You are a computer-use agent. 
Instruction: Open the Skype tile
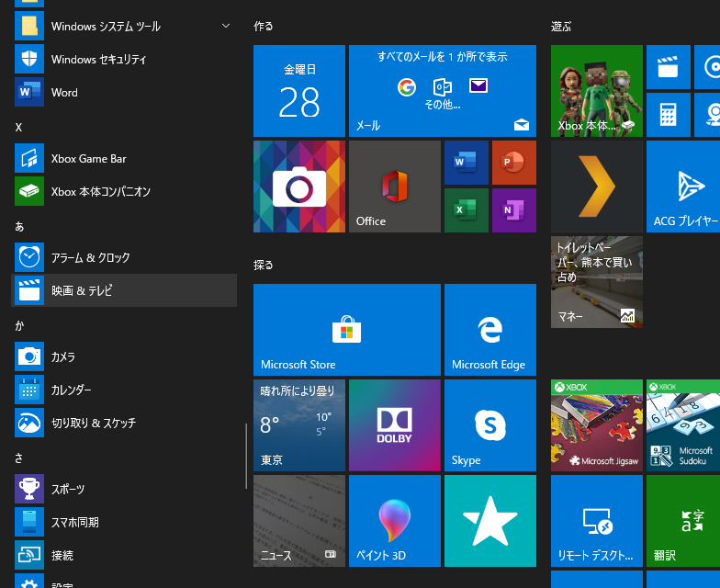[490, 425]
